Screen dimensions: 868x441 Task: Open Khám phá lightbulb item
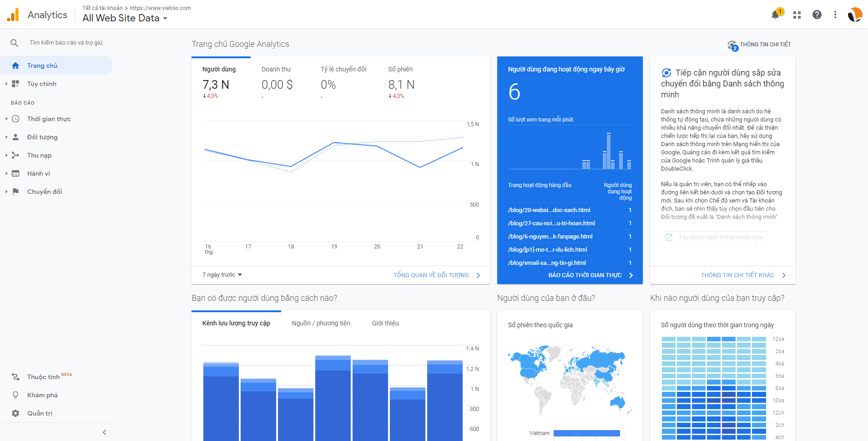pyautogui.click(x=42, y=395)
